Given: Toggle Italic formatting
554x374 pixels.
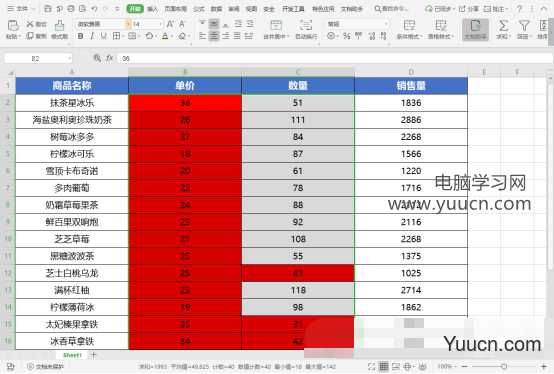Looking at the screenshot, I should (x=92, y=36).
